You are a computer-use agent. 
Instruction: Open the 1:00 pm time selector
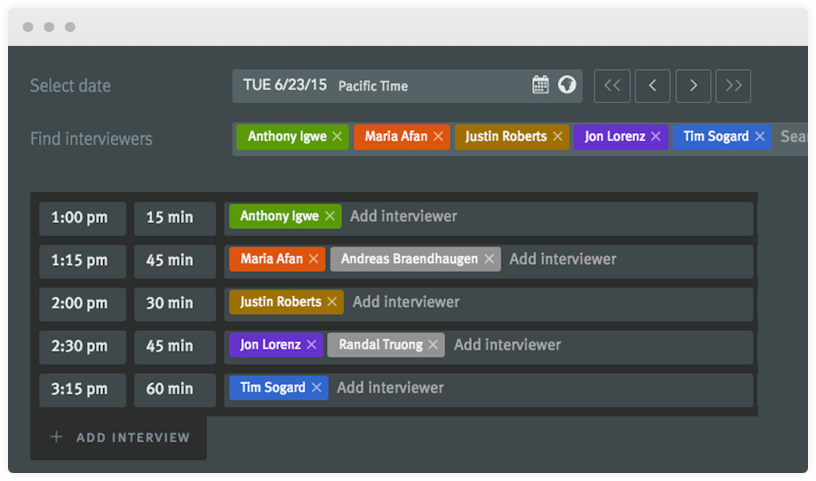click(82, 217)
